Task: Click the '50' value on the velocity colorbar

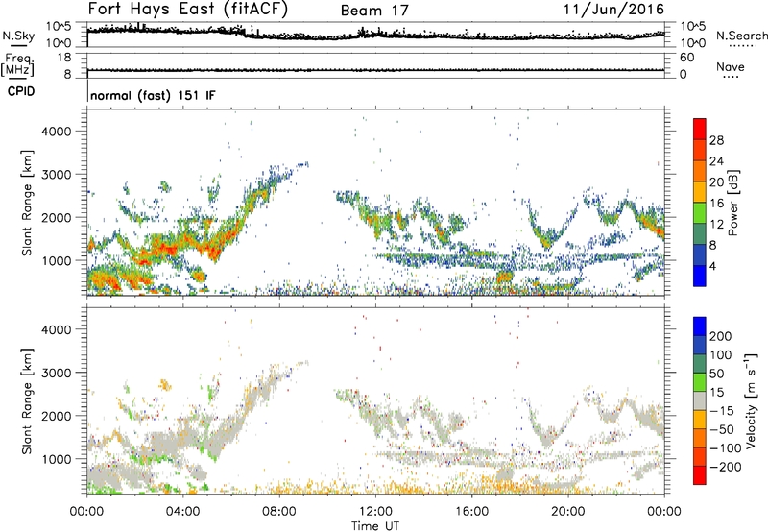Action: pyautogui.click(x=716, y=374)
